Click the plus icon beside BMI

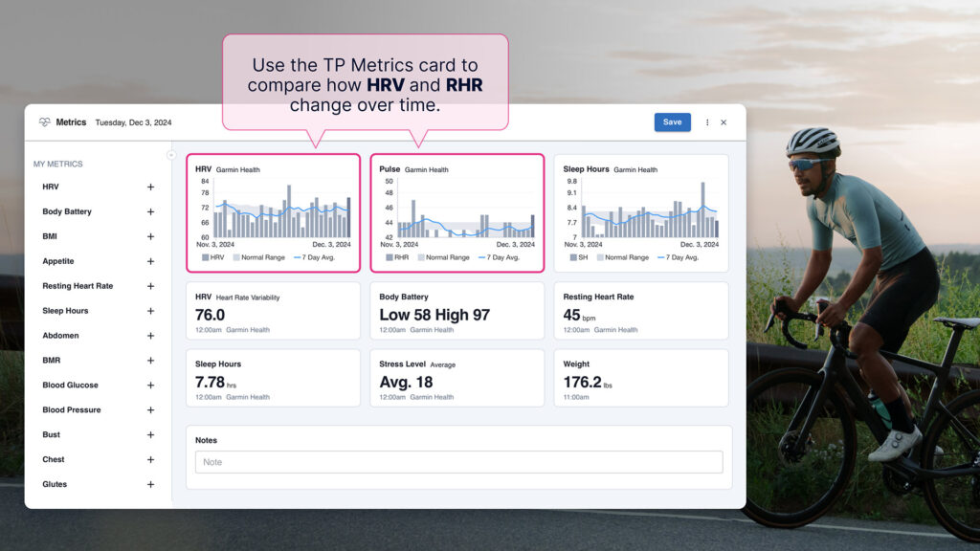(x=150, y=236)
